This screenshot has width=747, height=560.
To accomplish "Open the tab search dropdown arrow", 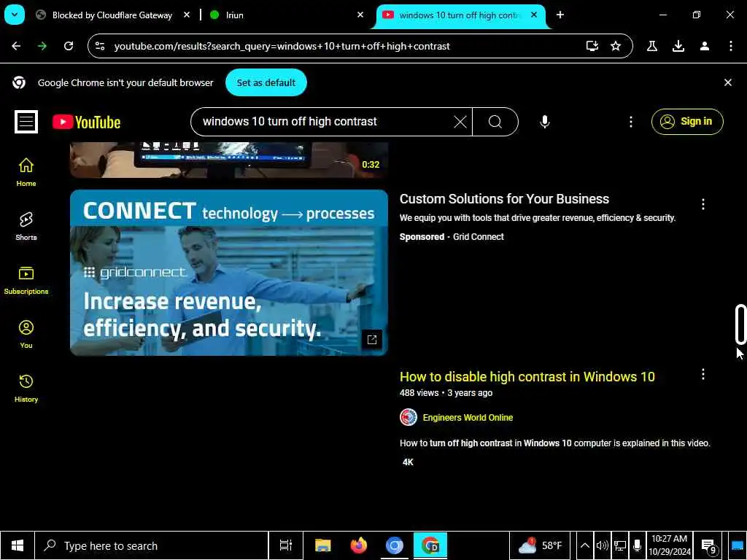I will point(15,15).
